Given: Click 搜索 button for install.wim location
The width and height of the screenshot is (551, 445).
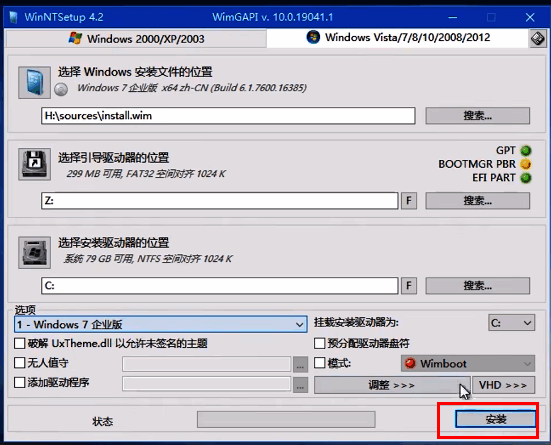Looking at the screenshot, I should coord(478,116).
